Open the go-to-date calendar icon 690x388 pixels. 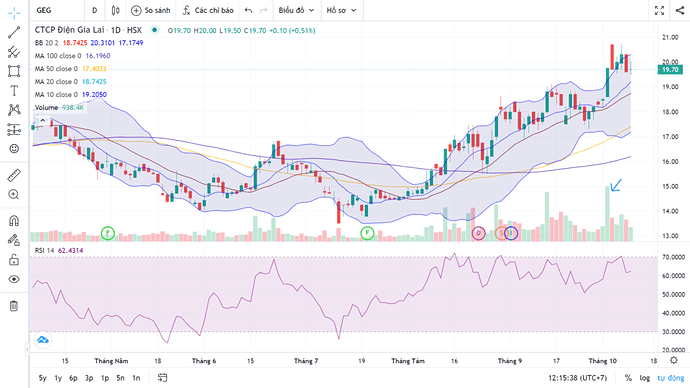(x=162, y=378)
